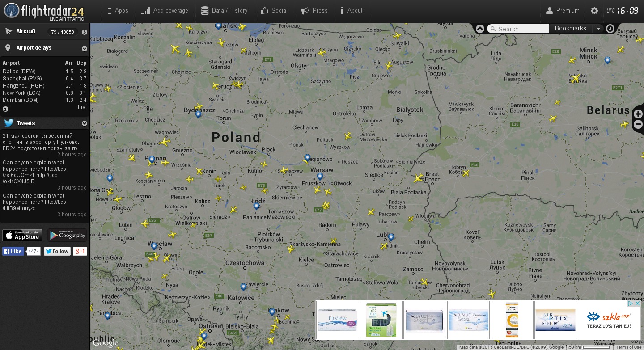Select the large aircraft near Brest
The image size is (644, 350).
[x=418, y=178]
